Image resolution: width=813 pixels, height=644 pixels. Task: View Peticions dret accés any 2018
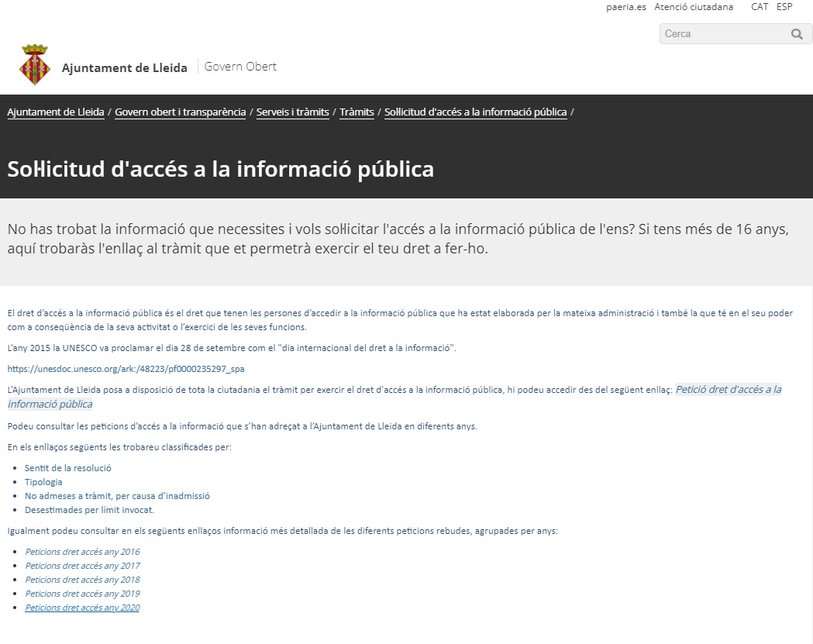82,580
